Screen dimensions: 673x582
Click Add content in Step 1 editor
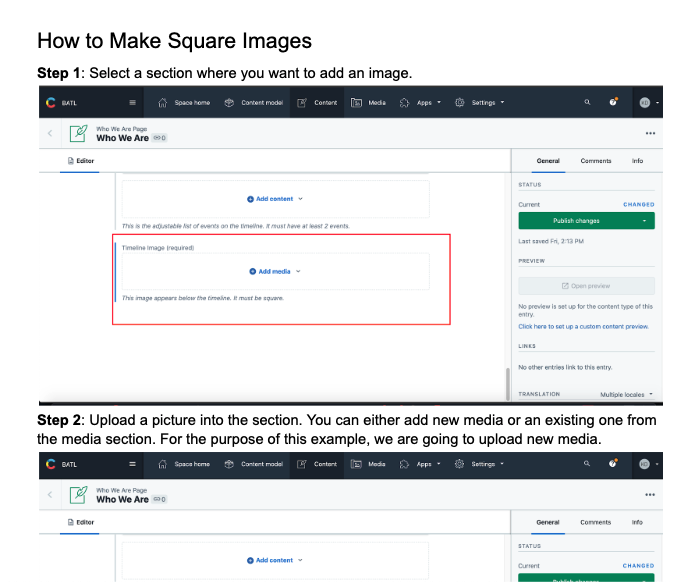275,199
